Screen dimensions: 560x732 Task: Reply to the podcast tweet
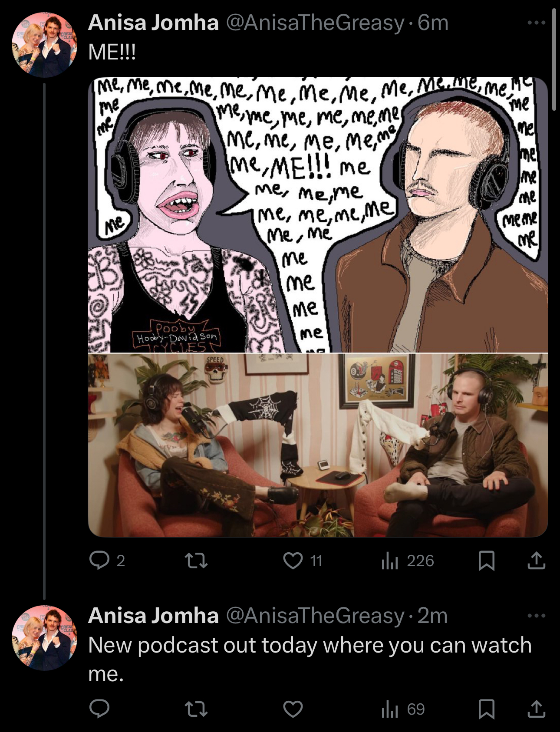[99, 709]
